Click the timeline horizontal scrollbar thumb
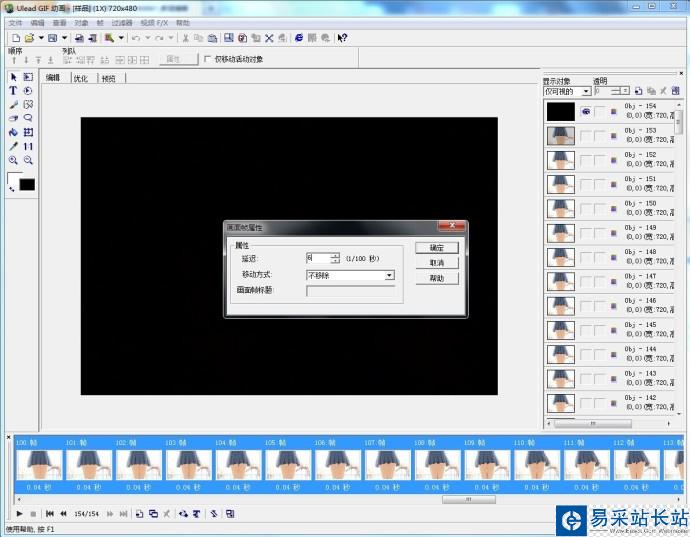690x537 pixels. pyautogui.click(x=469, y=500)
